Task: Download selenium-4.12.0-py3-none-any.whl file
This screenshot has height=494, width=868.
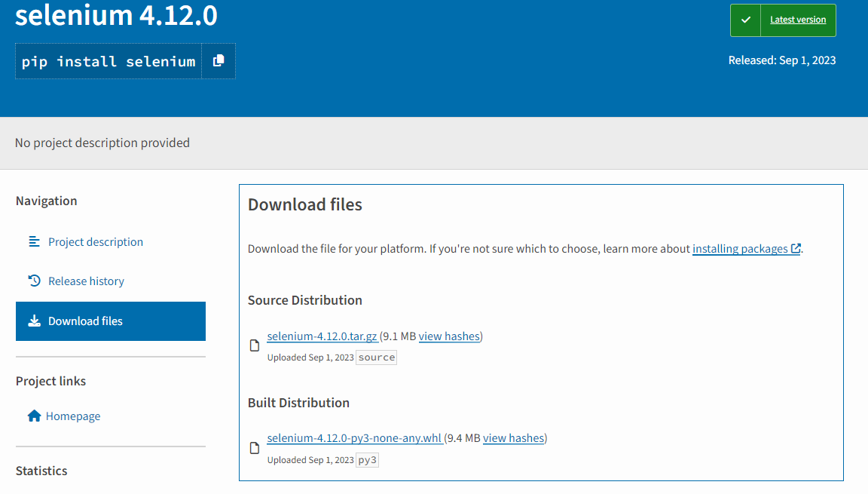Action: click(354, 438)
